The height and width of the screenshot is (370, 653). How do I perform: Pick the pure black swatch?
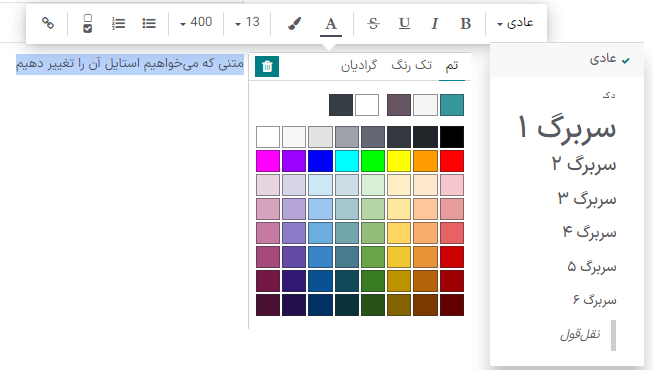[452, 137]
